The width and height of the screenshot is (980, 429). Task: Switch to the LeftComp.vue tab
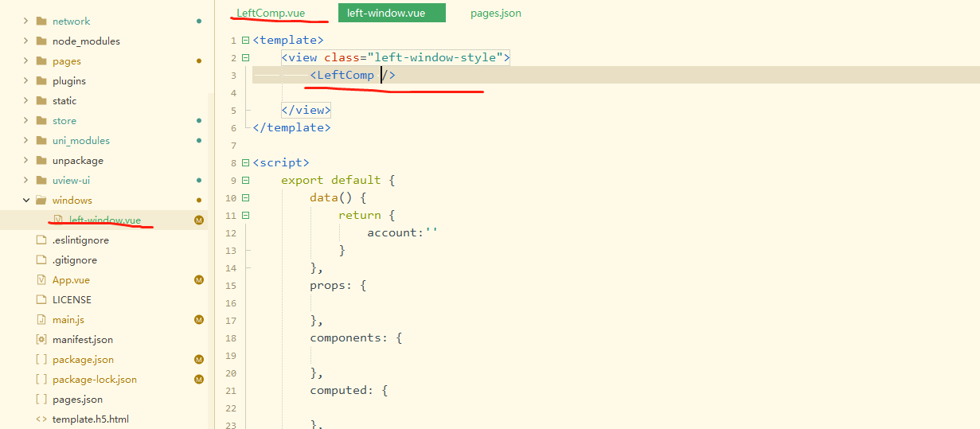coord(271,13)
